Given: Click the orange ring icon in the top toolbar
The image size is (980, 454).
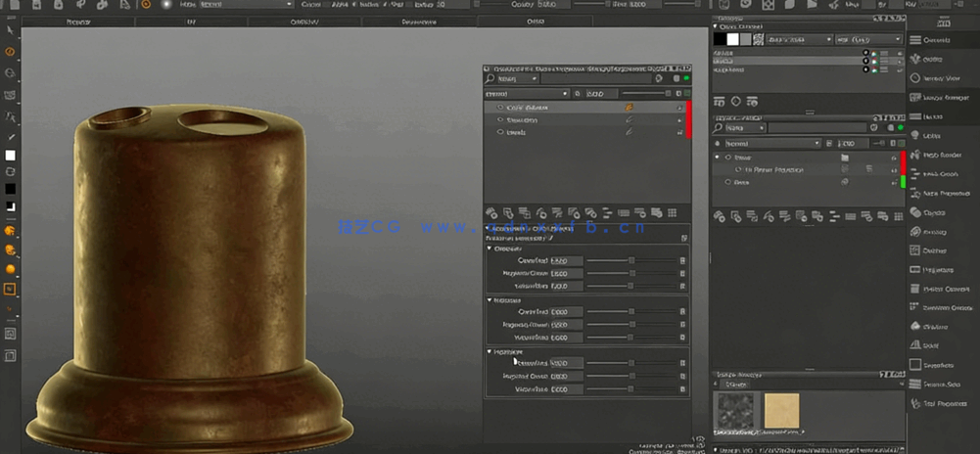Looking at the screenshot, I should click(x=146, y=4).
